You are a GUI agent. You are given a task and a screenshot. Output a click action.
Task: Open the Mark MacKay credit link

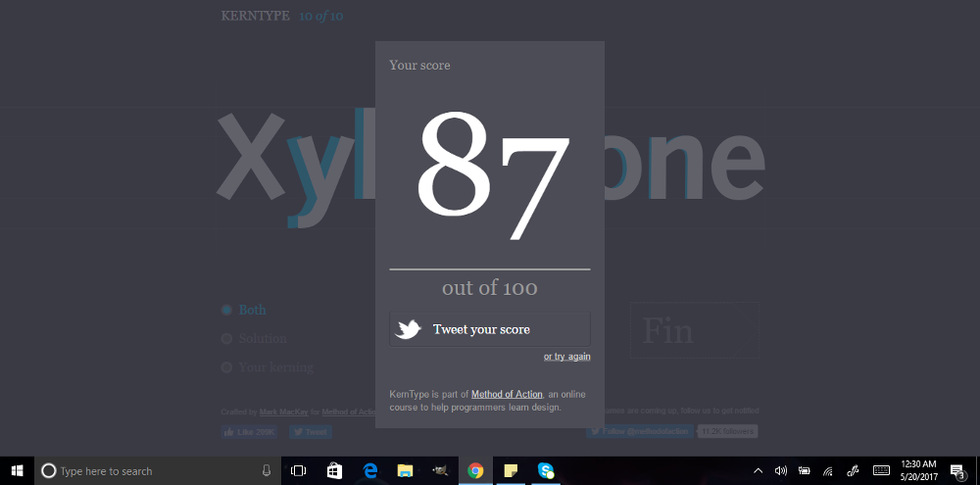click(x=284, y=412)
